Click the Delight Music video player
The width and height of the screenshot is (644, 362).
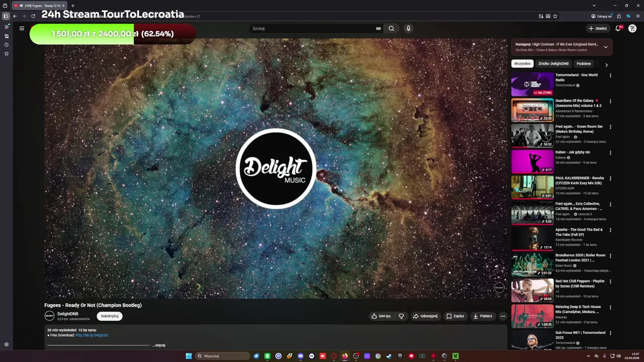[276, 168]
